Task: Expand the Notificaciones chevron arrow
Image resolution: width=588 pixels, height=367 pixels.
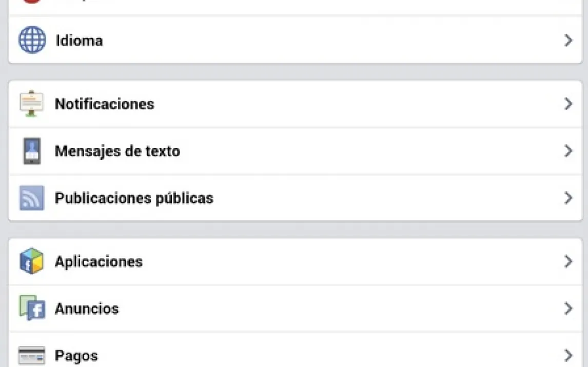Action: click(568, 104)
